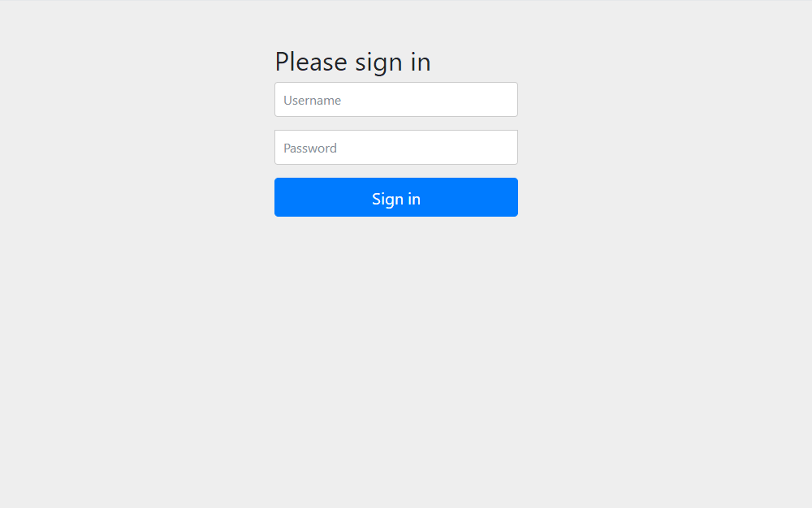Select the second login form field

396,148
